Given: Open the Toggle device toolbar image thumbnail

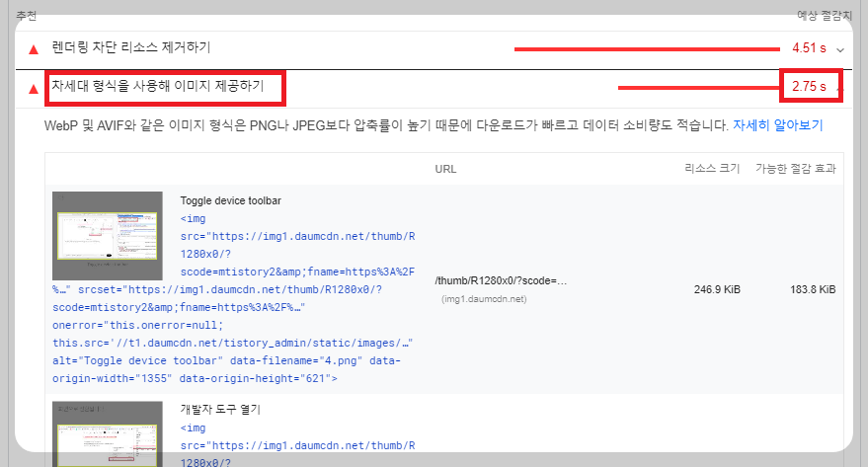Looking at the screenshot, I should 108,236.
